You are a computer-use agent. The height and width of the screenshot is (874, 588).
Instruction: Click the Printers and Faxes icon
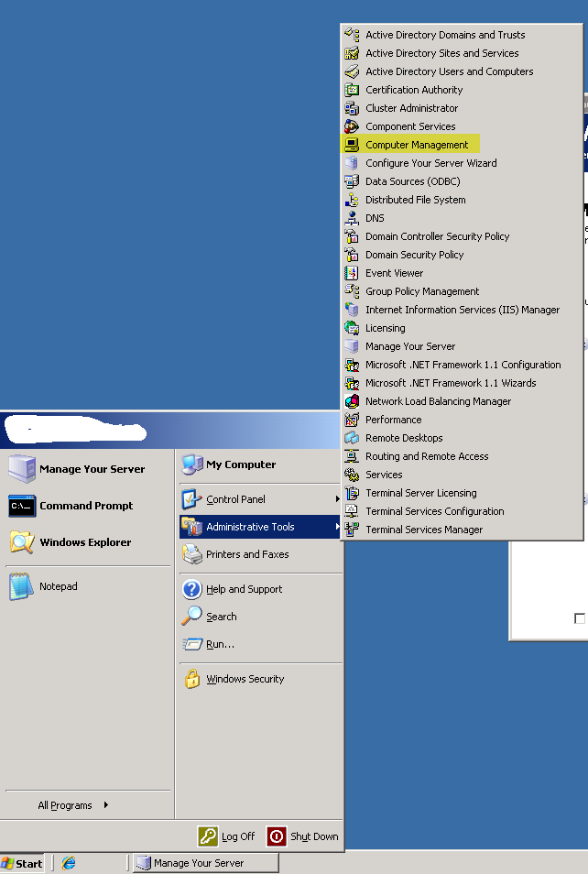click(x=192, y=554)
